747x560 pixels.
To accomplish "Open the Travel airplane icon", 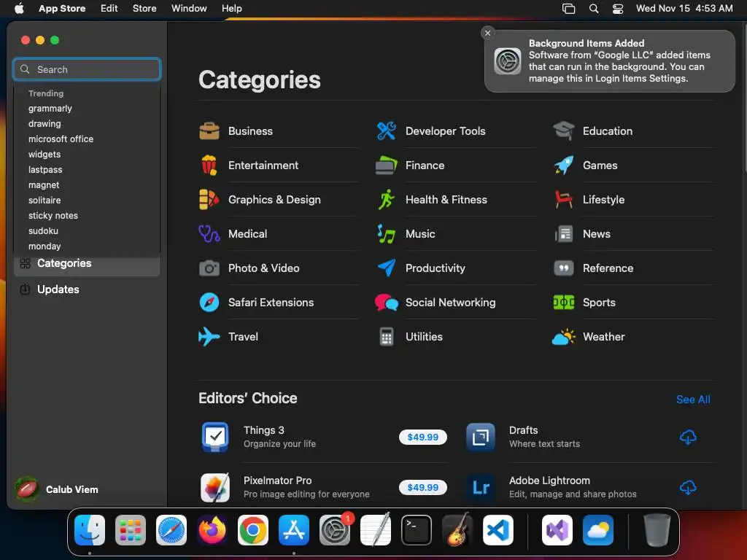I will 209,337.
